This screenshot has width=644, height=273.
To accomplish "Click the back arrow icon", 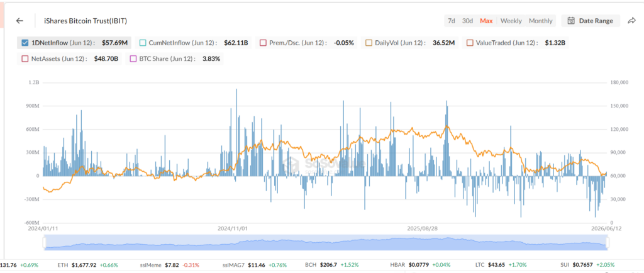I will point(19,21).
